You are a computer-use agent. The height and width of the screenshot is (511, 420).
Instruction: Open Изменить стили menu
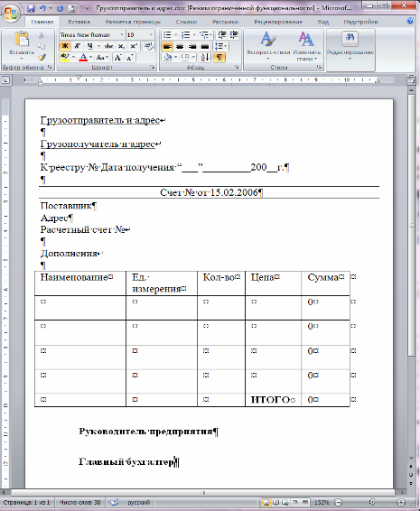306,46
